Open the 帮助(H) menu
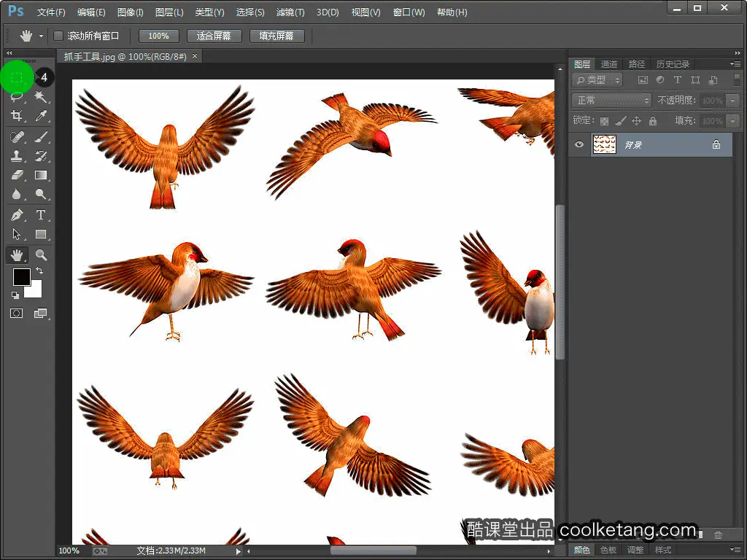The image size is (747, 560). coord(452,12)
